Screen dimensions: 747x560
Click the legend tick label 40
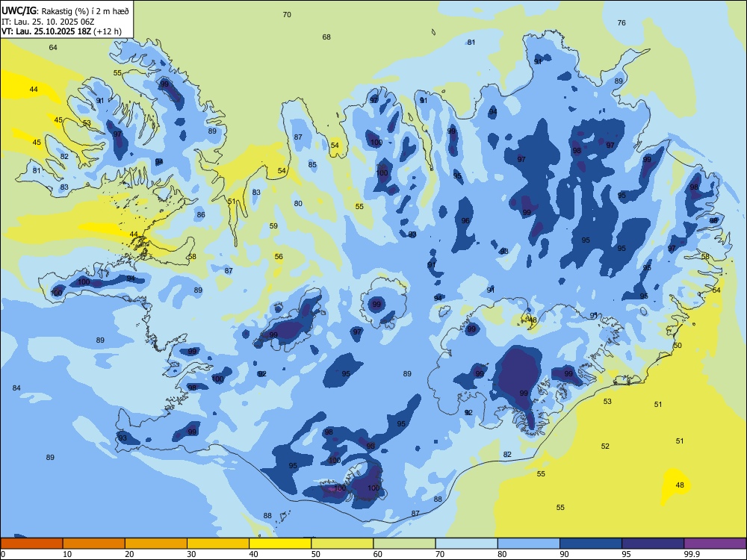point(254,554)
